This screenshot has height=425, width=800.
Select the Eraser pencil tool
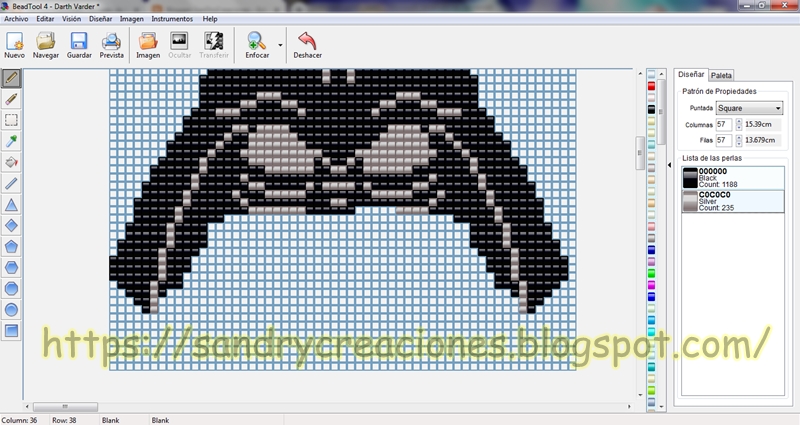11,99
